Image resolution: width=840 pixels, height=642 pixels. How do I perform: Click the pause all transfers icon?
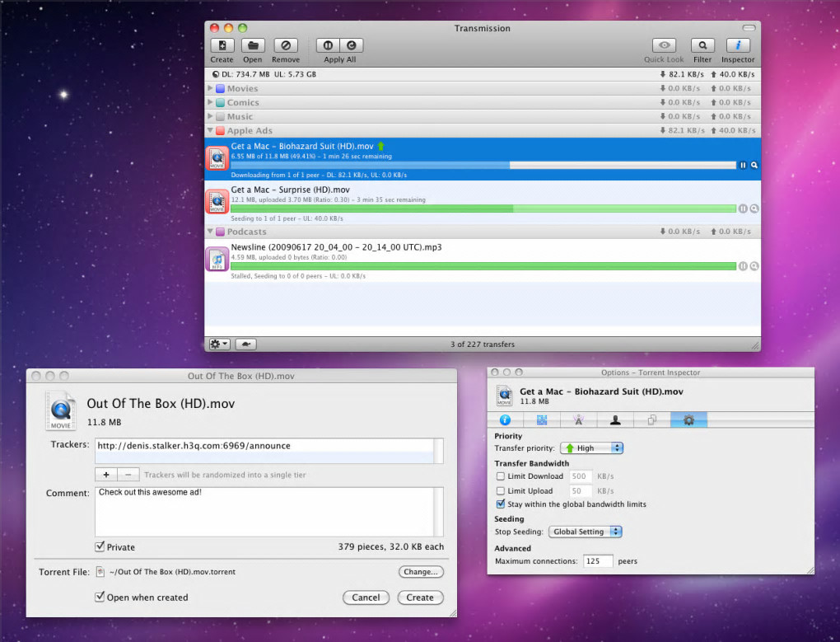point(329,46)
